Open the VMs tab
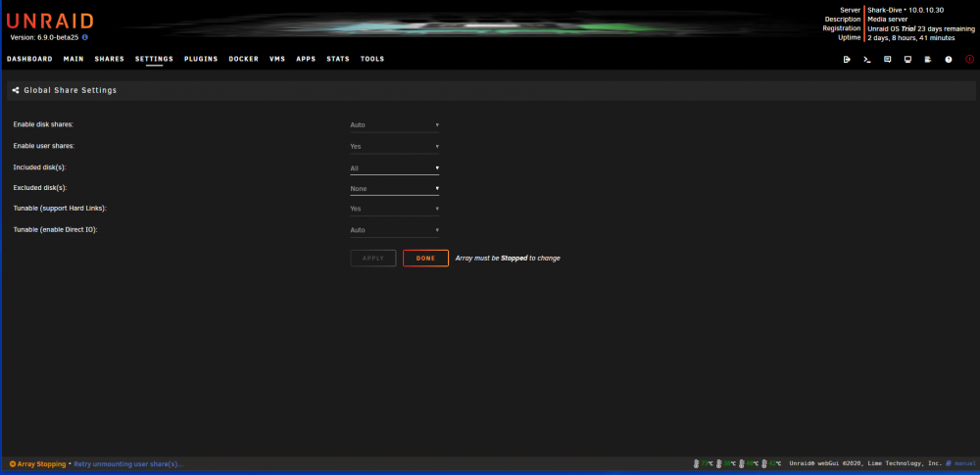Screen dimensions: 980x475 (277, 59)
